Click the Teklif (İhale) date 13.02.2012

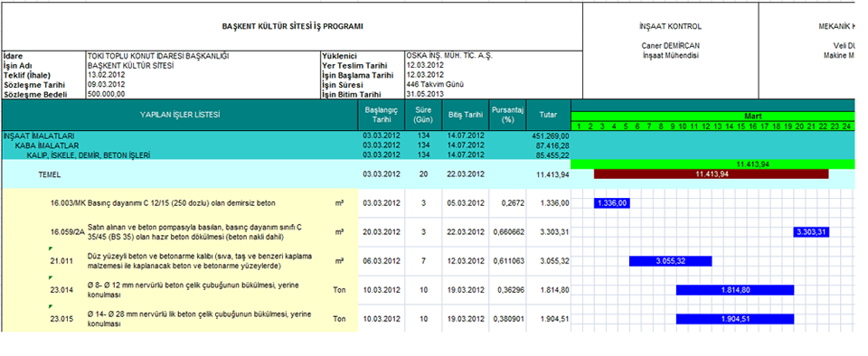click(106, 75)
